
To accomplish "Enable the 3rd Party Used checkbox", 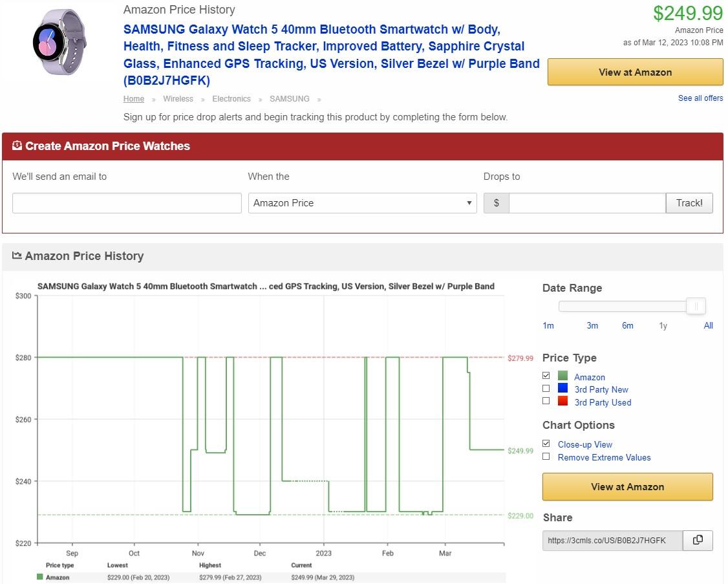I will pos(546,401).
